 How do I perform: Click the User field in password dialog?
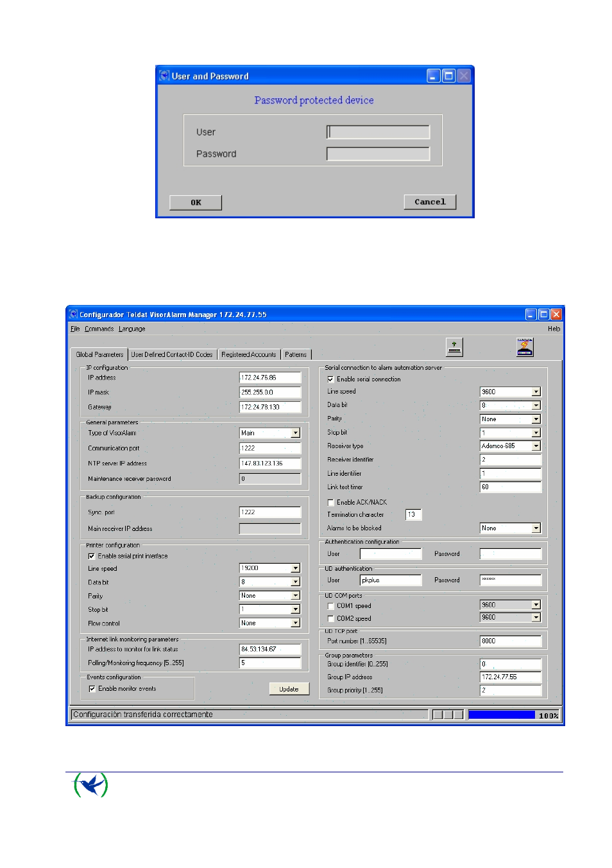378,132
